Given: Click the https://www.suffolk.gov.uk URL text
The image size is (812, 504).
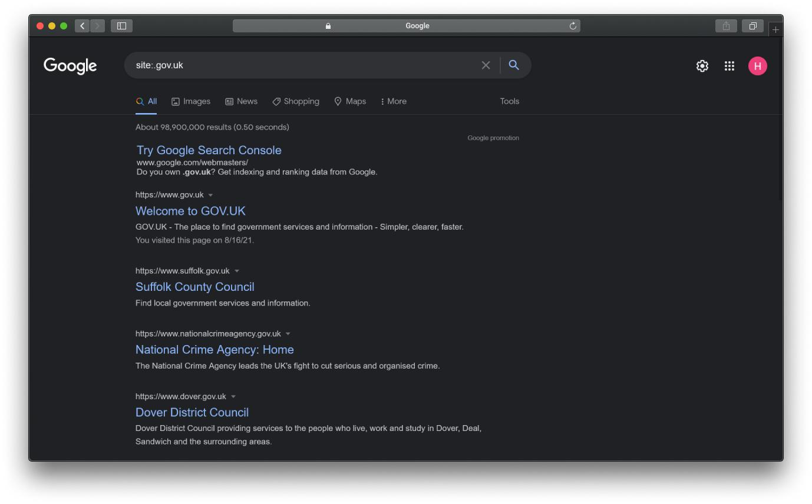Looking at the screenshot, I should pyautogui.click(x=183, y=271).
